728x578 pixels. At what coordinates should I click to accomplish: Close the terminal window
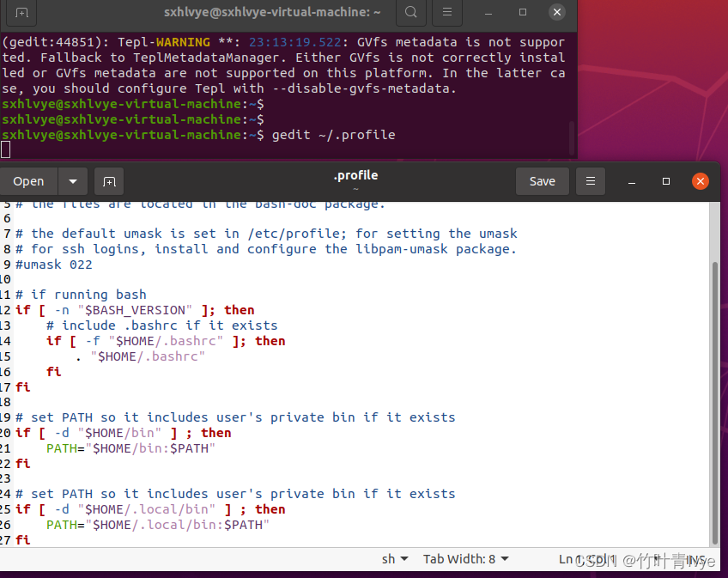[556, 13]
